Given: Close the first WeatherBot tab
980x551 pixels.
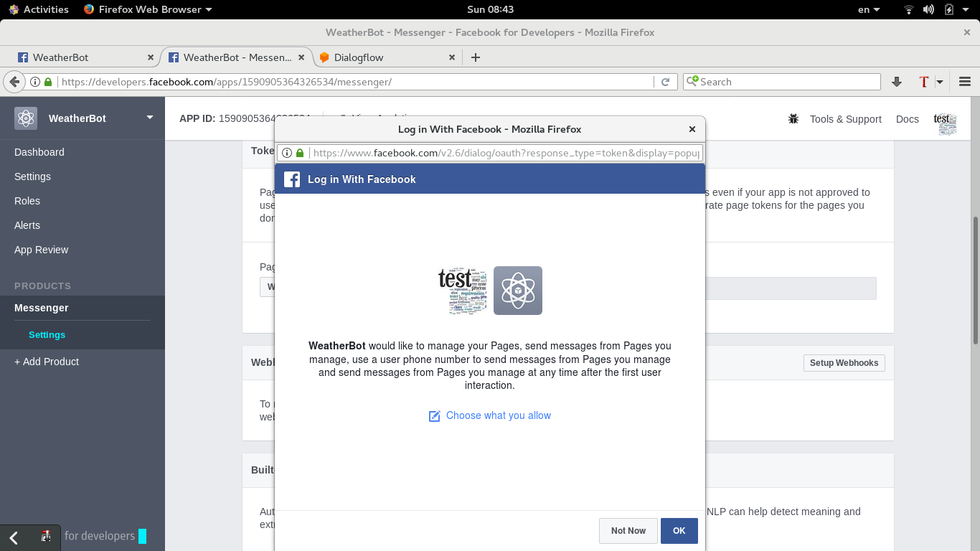Looking at the screenshot, I should tap(151, 57).
